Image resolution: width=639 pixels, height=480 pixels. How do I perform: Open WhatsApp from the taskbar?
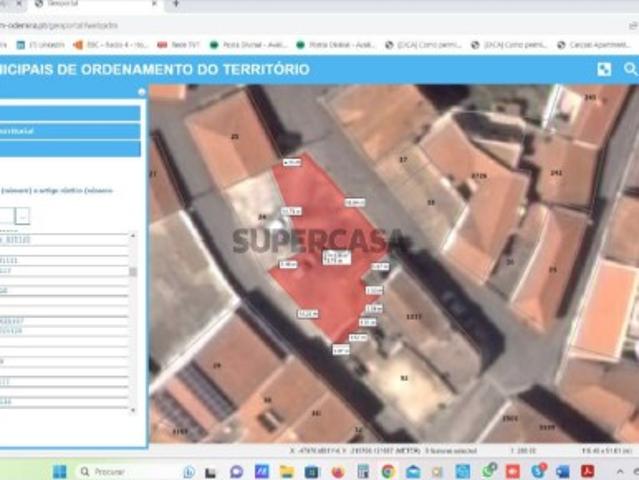pyautogui.click(x=489, y=471)
